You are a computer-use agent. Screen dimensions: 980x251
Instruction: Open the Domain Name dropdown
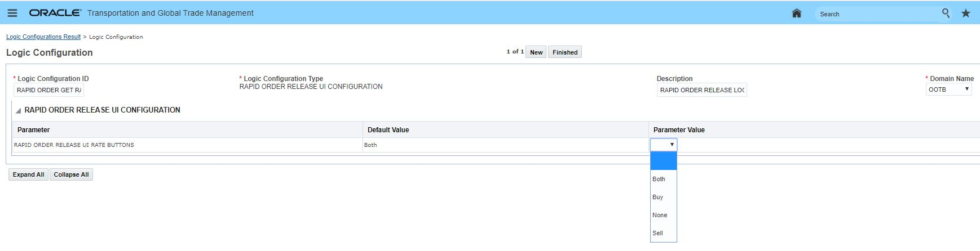948,89
